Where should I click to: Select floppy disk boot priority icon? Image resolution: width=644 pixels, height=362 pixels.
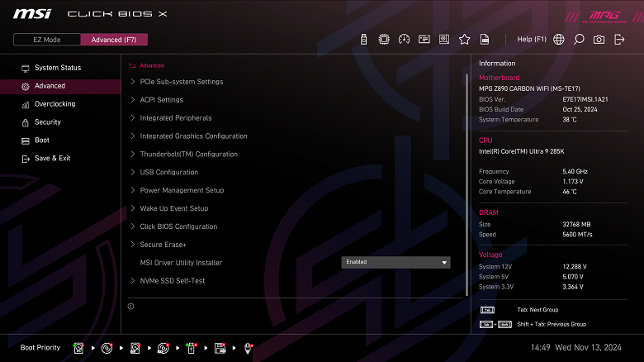tap(220, 348)
